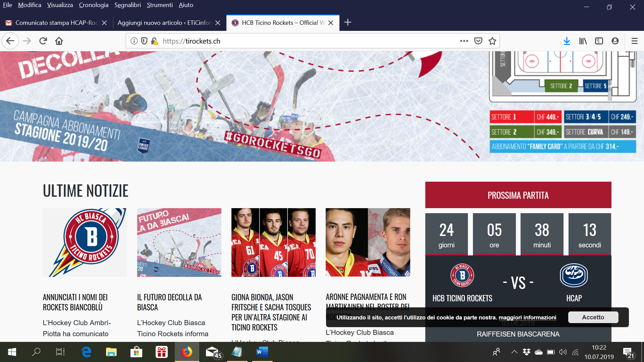Click Abbonamento Family Card price label
Image resolution: width=644 pixels, height=362 pixels.
click(x=562, y=146)
